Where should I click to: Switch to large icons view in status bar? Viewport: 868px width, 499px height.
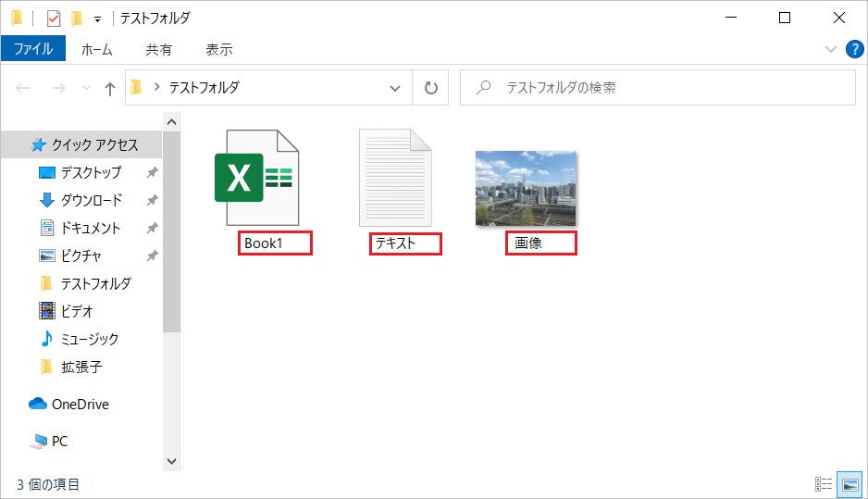[849, 484]
